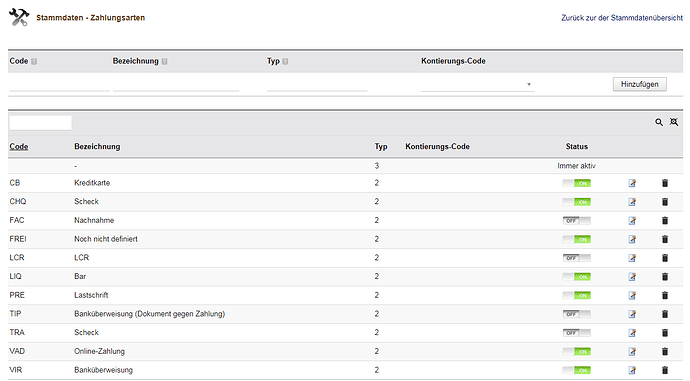Go back to Stammdatenübersicht
The image size is (690, 381).
[x=622, y=18]
